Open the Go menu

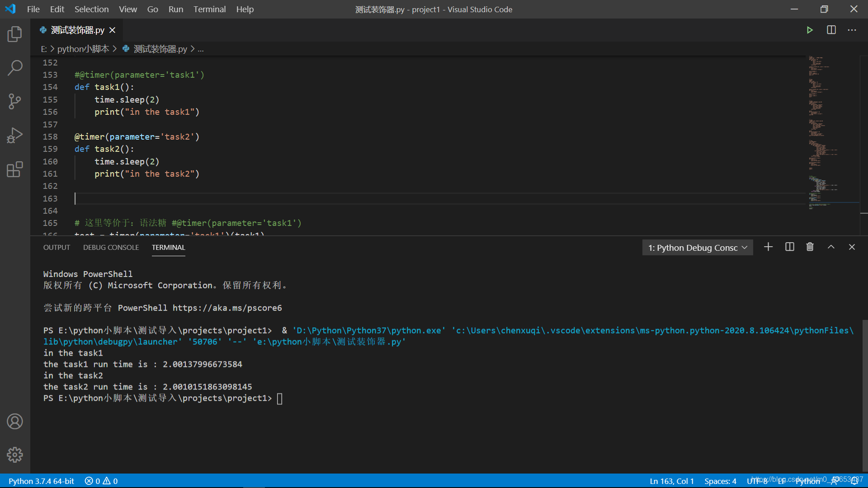coord(152,9)
